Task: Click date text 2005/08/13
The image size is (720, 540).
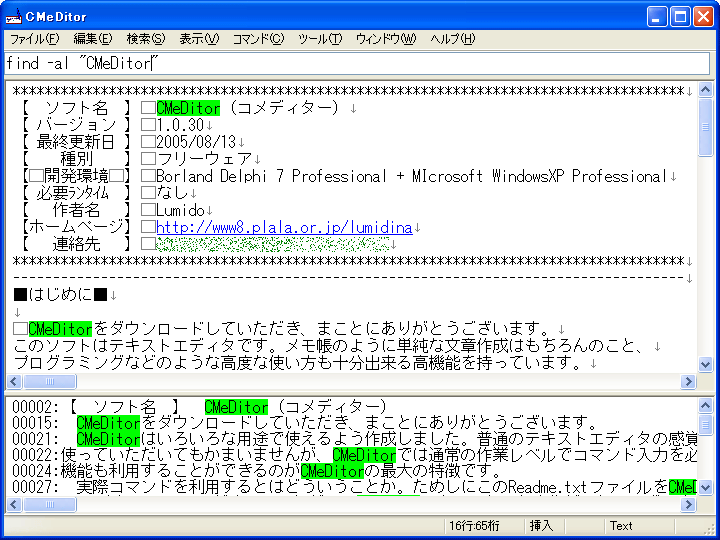Action: [x=196, y=142]
